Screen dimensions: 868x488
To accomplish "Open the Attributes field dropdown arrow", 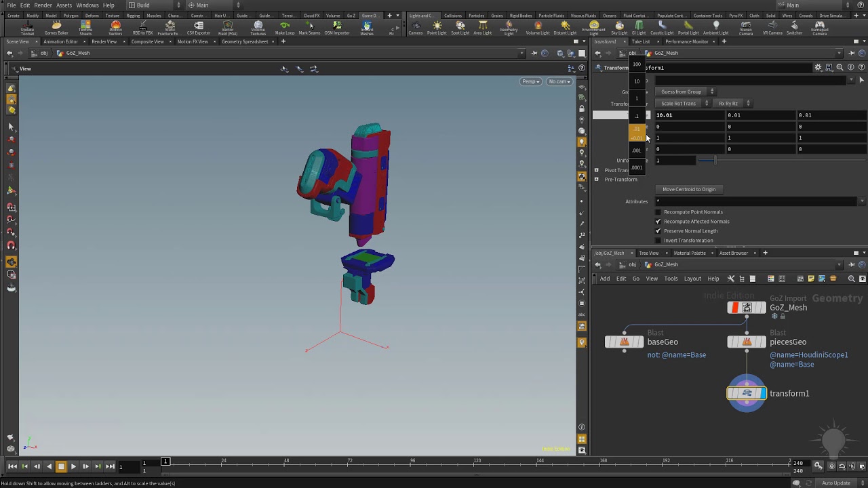I will 862,201.
